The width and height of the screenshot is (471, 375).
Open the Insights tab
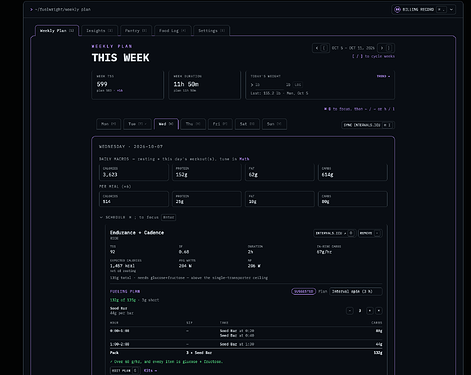(x=99, y=31)
